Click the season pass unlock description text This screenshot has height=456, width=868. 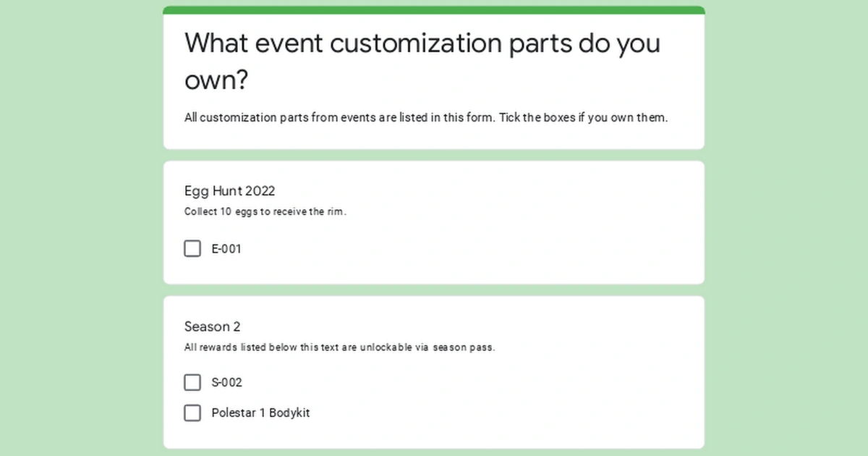pyautogui.click(x=340, y=347)
